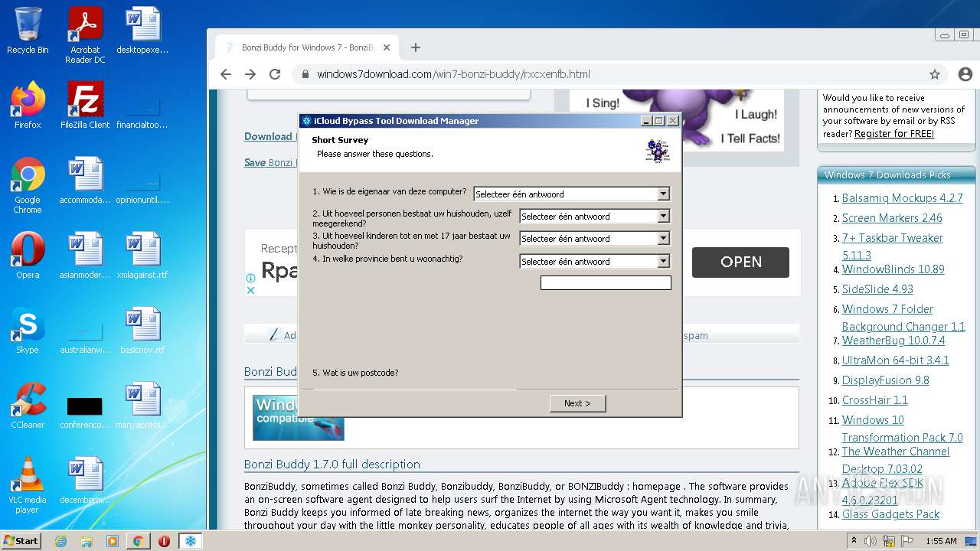Open Internet Explorer from the taskbar

point(60,541)
